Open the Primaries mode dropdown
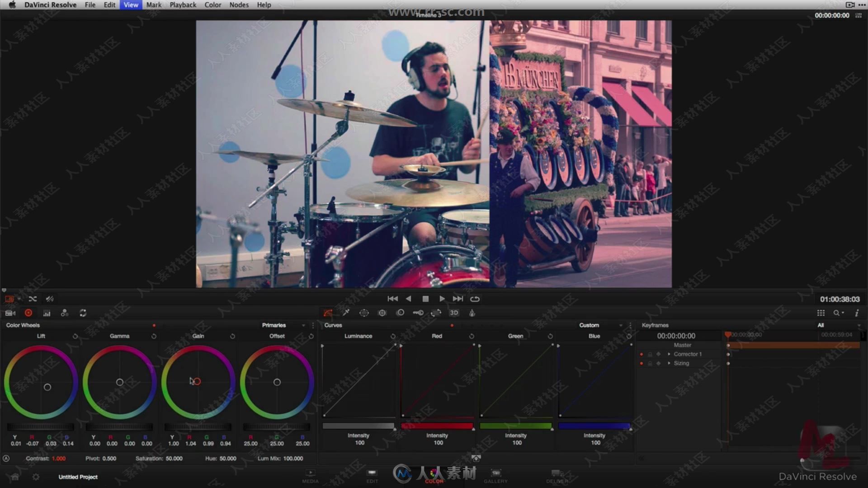 [x=283, y=325]
